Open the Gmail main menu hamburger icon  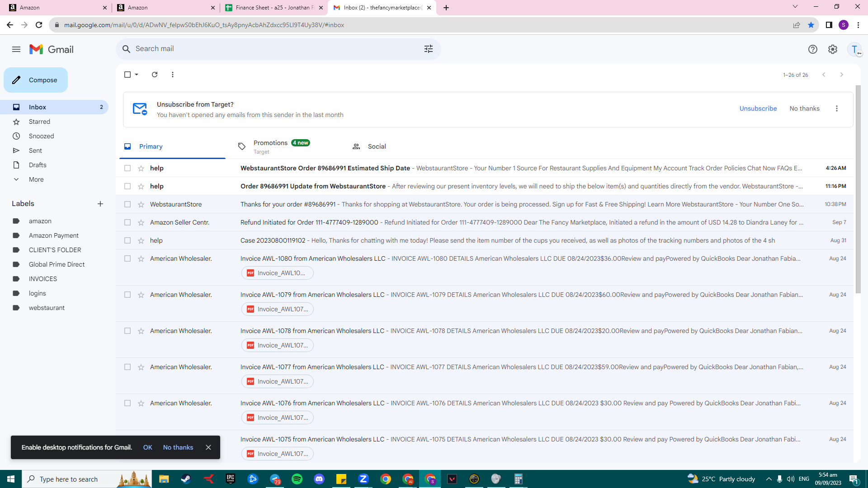point(16,49)
